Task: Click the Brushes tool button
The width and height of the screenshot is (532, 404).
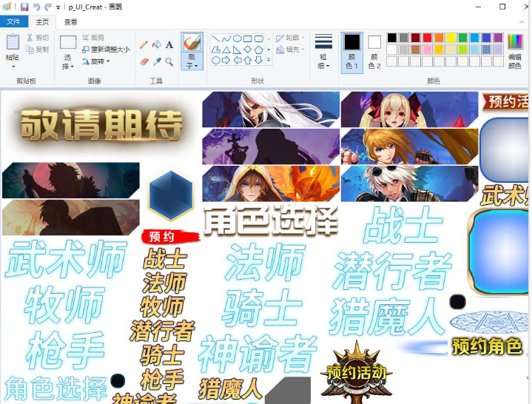Action: [x=192, y=43]
